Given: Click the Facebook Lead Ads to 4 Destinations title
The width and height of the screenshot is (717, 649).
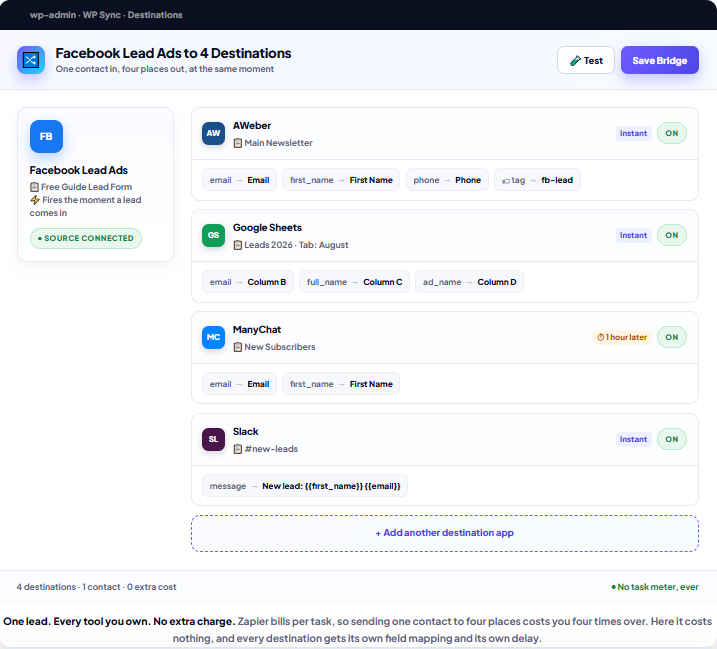Looking at the screenshot, I should tap(173, 53).
